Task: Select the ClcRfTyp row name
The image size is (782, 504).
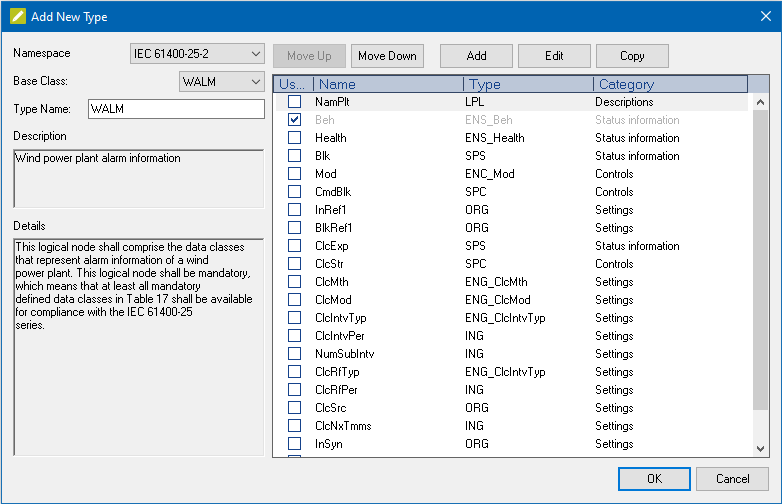Action: click(x=337, y=371)
